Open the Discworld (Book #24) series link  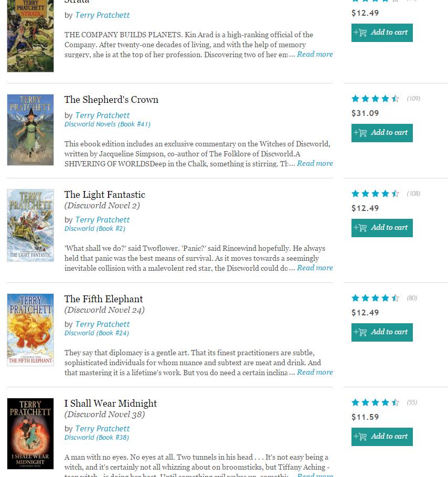click(97, 333)
